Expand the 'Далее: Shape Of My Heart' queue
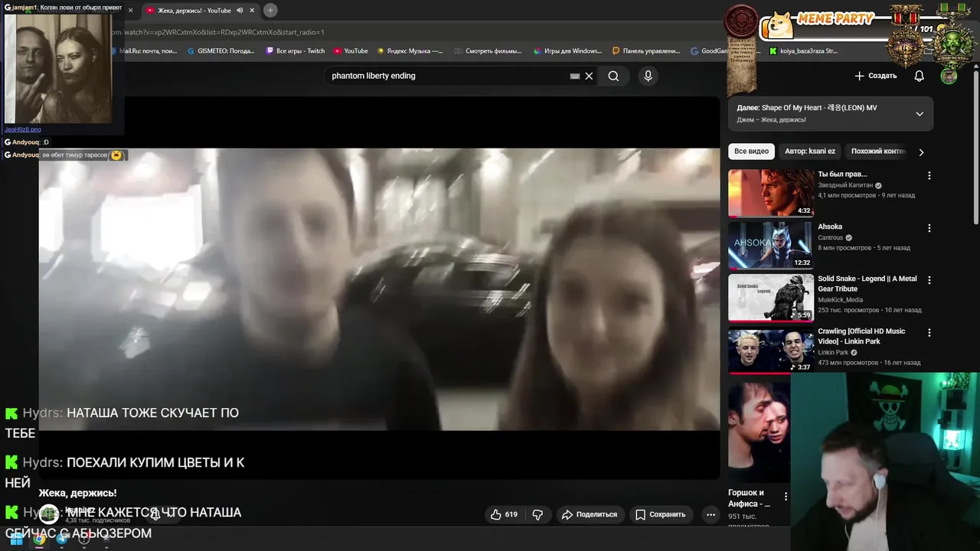980x551 pixels. (920, 114)
